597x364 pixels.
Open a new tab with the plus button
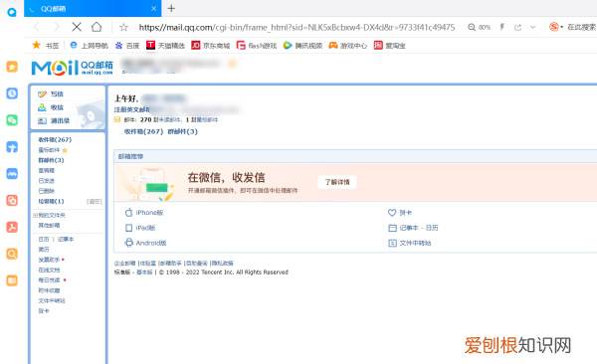coord(171,8)
